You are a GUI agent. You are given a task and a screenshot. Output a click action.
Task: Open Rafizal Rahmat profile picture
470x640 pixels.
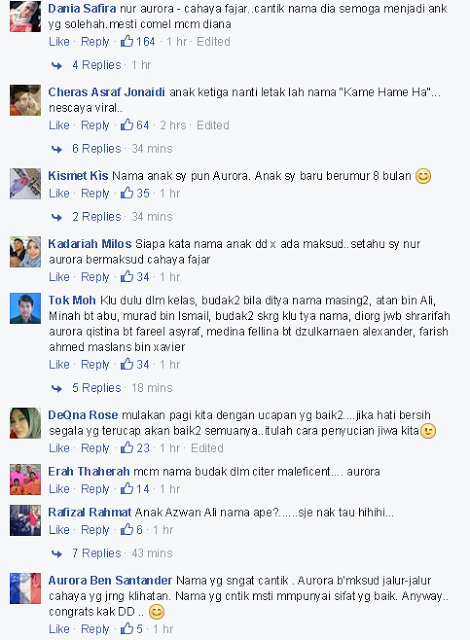[25, 520]
